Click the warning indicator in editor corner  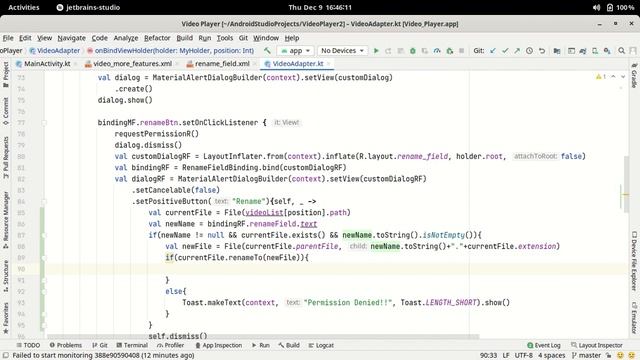coord(601,77)
